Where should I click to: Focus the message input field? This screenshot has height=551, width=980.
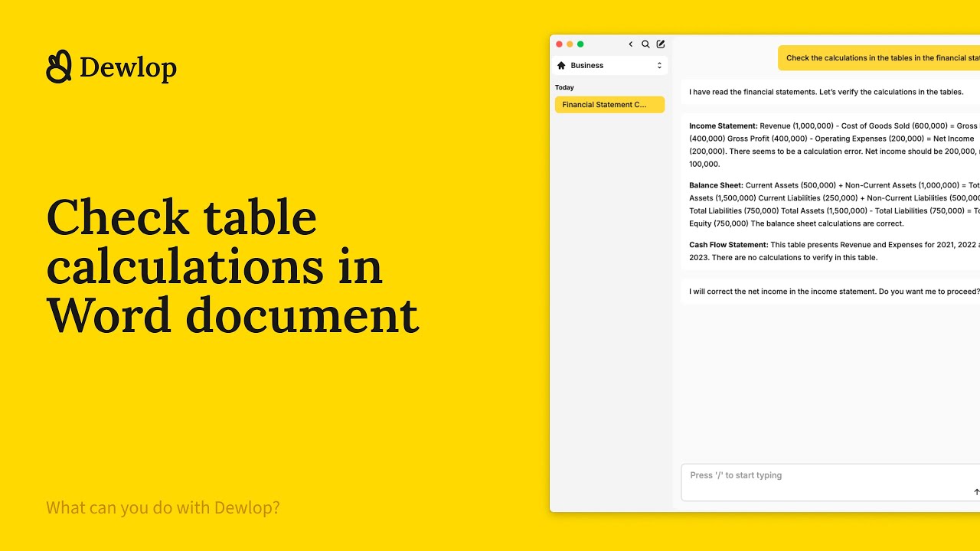tap(831, 482)
